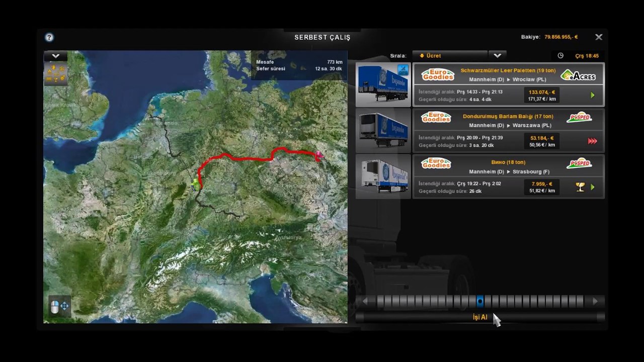Click the Mannheim (D) to Wroclaw (PL) route

(x=507, y=79)
